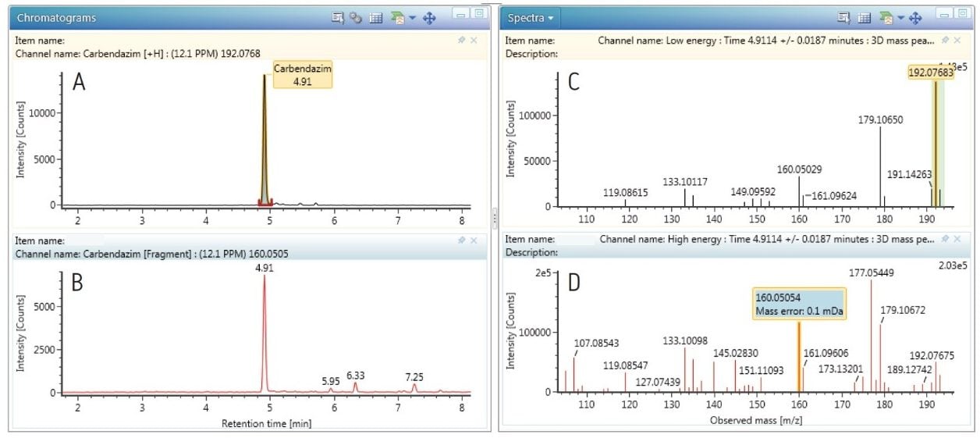Image resolution: width=980 pixels, height=438 pixels.
Task: Open the export dropdown arrow in Spectra toolbar
Action: pyautogui.click(x=900, y=17)
